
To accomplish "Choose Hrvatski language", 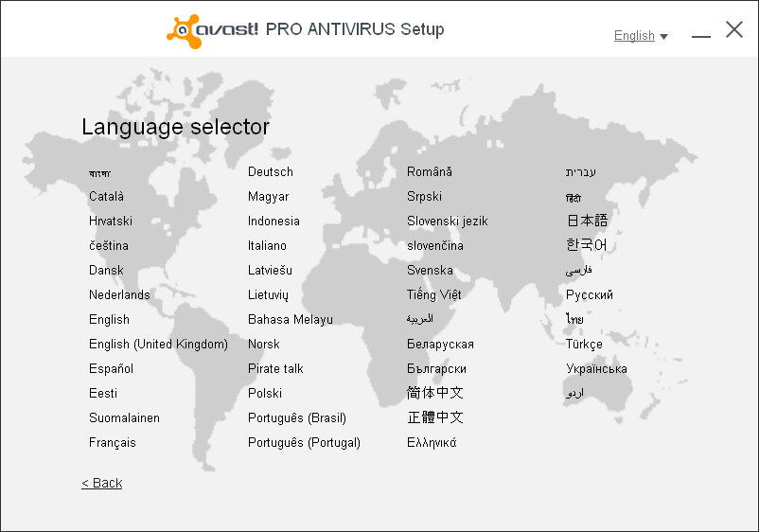I will (111, 222).
